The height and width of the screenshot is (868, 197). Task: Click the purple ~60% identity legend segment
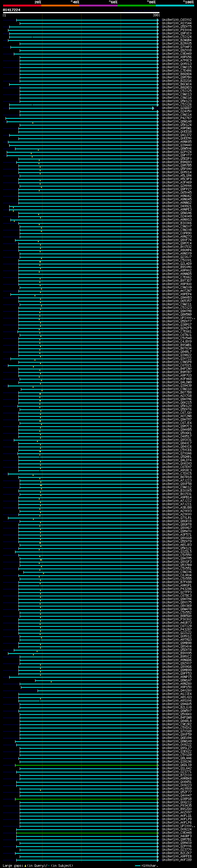click(x=99, y=6)
